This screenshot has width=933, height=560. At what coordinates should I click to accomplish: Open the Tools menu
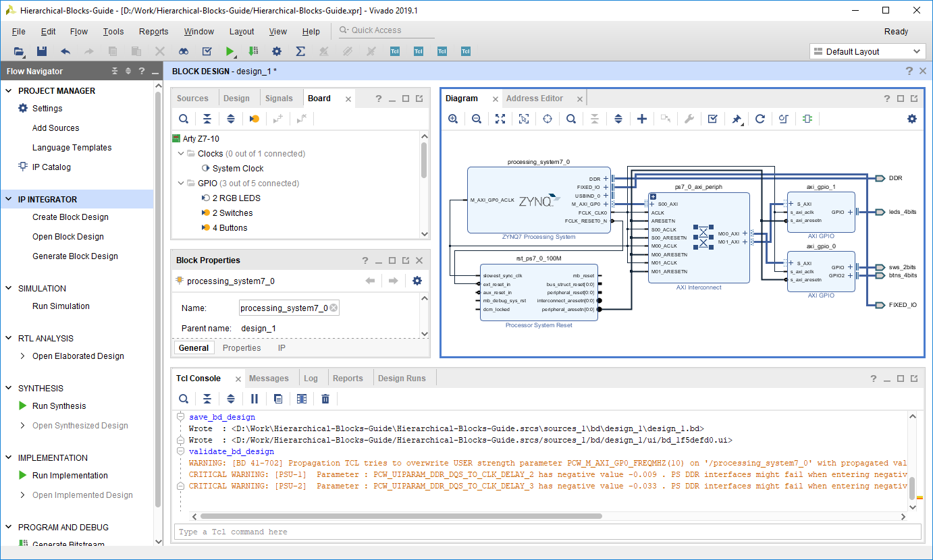coord(113,32)
